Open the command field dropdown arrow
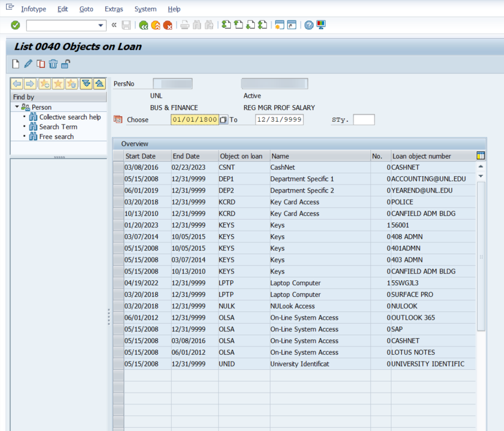Image resolution: width=504 pixels, height=431 pixels. (101, 26)
